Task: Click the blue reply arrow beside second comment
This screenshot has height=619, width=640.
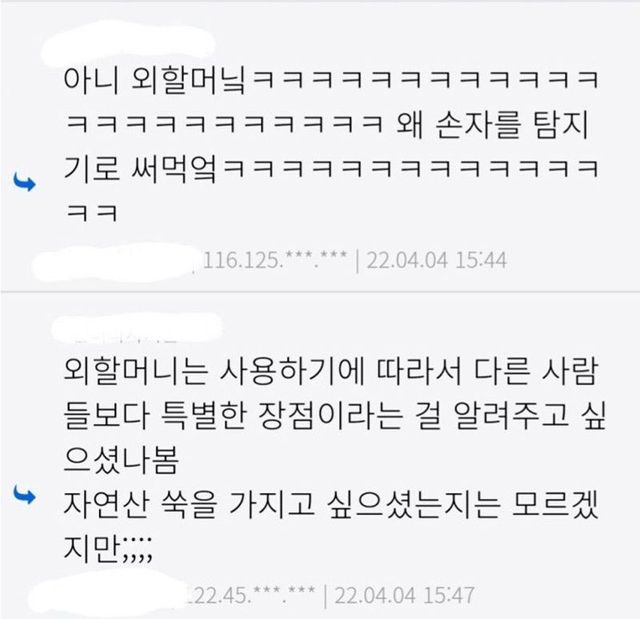Action: pos(24,495)
